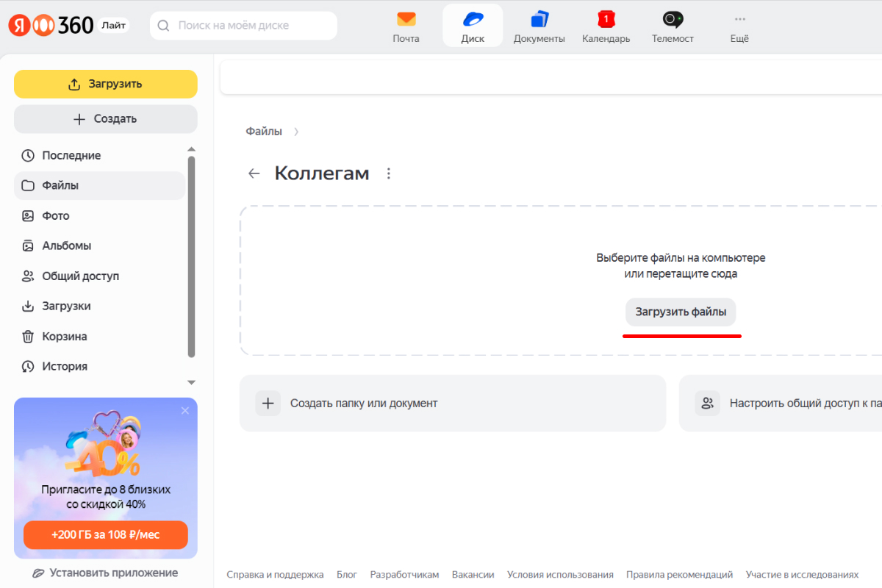Click the sidebar scroll up arrow
The height and width of the screenshot is (588, 882).
pyautogui.click(x=192, y=148)
